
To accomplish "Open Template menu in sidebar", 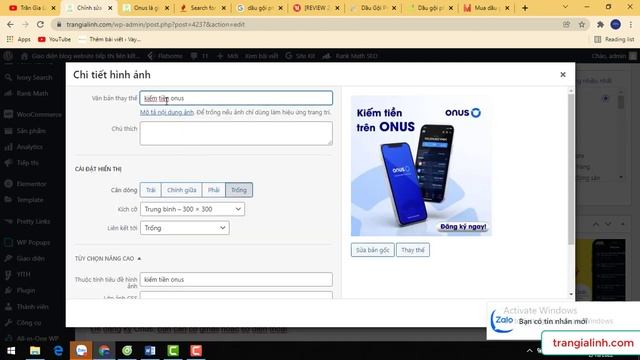I will (x=30, y=200).
